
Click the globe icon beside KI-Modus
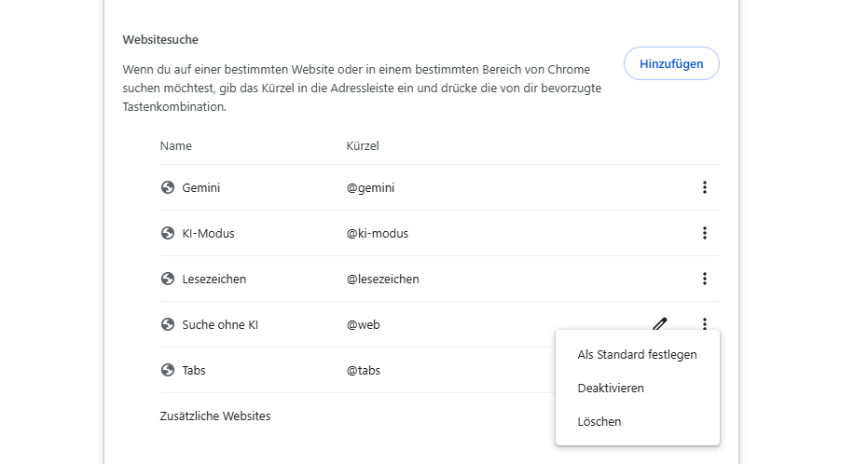tap(168, 233)
